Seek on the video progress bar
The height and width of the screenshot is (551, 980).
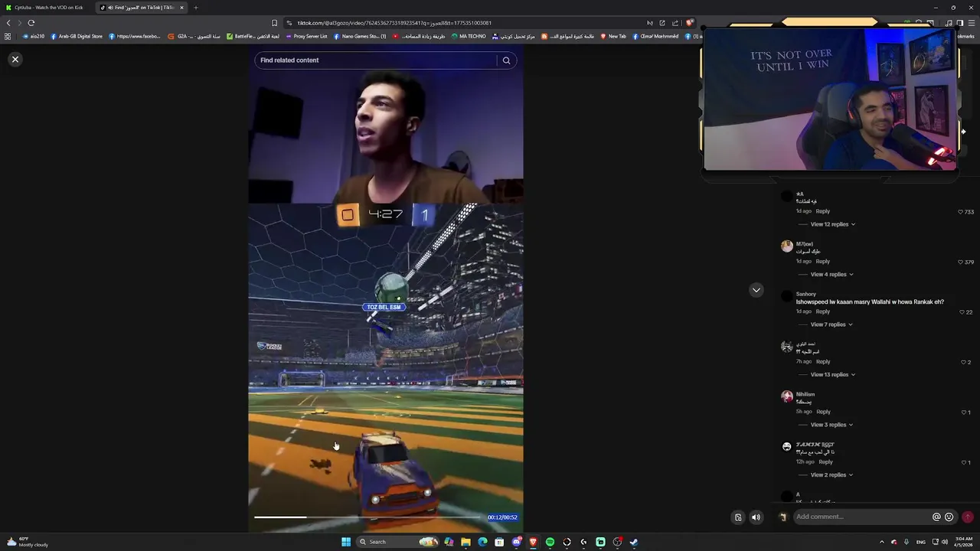click(x=368, y=517)
